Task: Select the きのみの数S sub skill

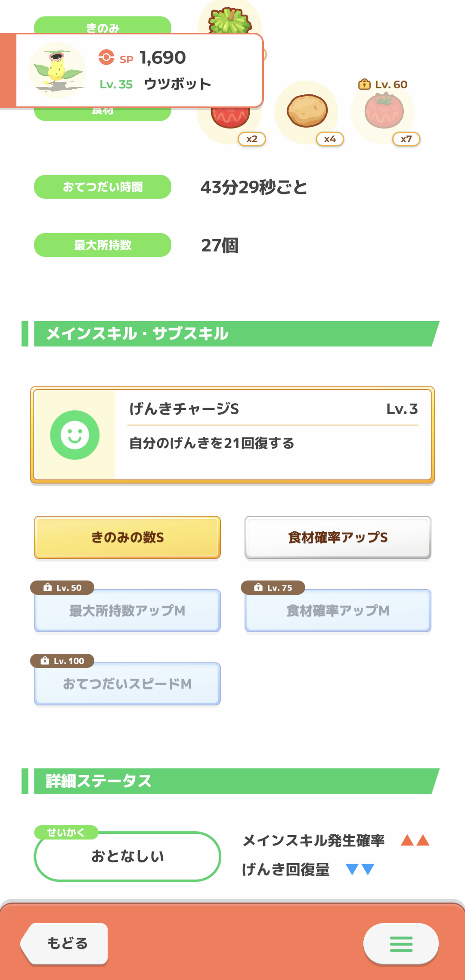Action: (127, 537)
